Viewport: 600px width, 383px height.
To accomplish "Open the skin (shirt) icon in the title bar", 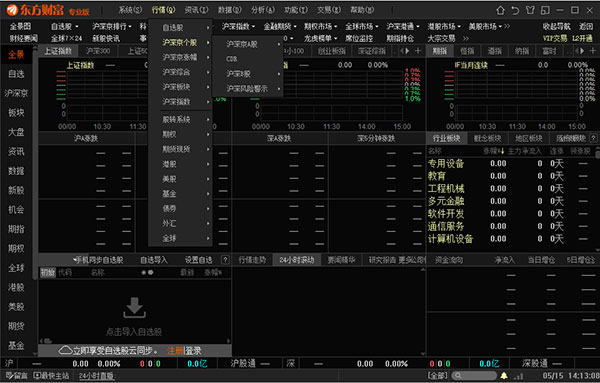I will 530,10.
